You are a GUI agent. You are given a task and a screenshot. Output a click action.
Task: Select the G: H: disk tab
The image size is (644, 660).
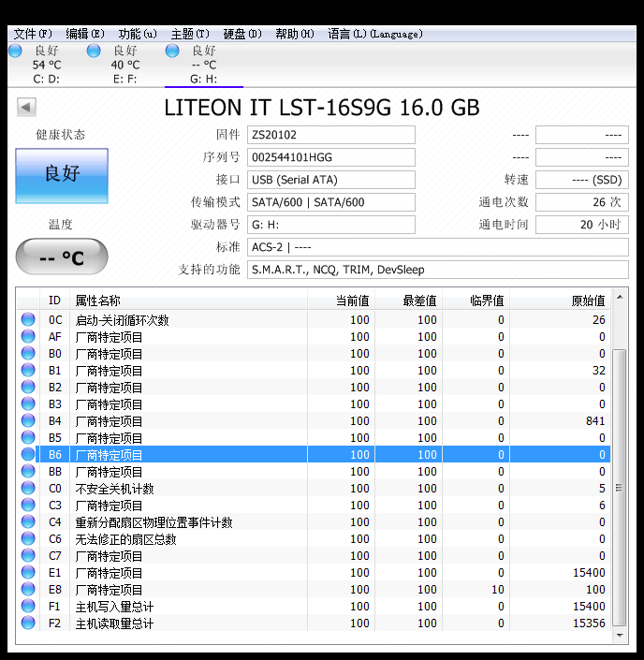click(204, 65)
